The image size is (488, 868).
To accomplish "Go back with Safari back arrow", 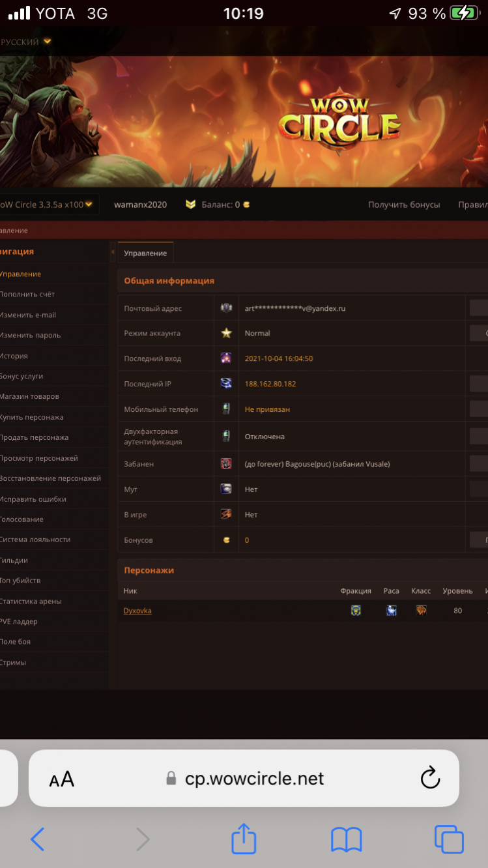I will pos(38,839).
